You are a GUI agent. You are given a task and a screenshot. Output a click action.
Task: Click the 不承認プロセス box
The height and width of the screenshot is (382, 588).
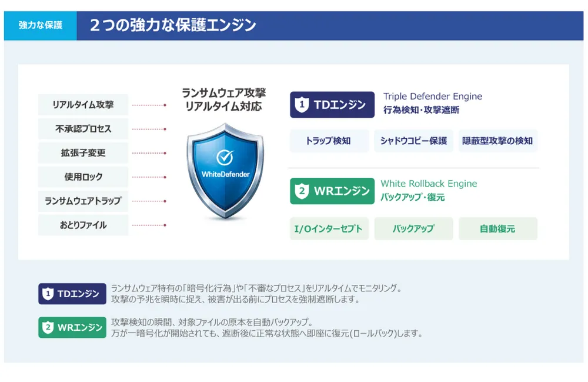pyautogui.click(x=83, y=129)
